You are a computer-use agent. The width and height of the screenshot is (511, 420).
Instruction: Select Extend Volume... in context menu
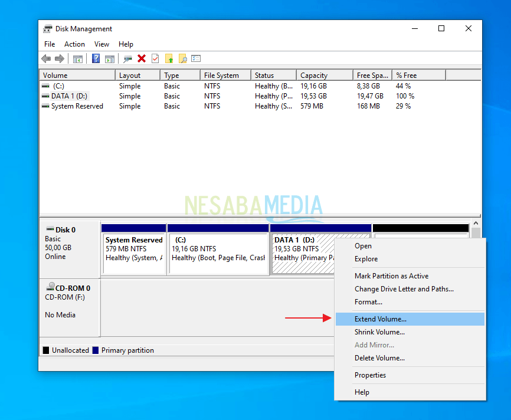click(380, 319)
